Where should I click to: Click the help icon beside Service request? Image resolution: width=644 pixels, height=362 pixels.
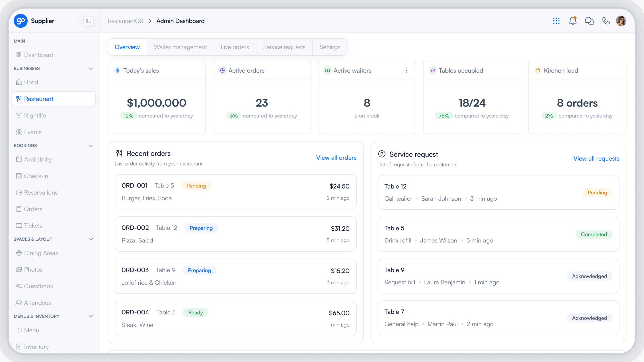pyautogui.click(x=382, y=154)
